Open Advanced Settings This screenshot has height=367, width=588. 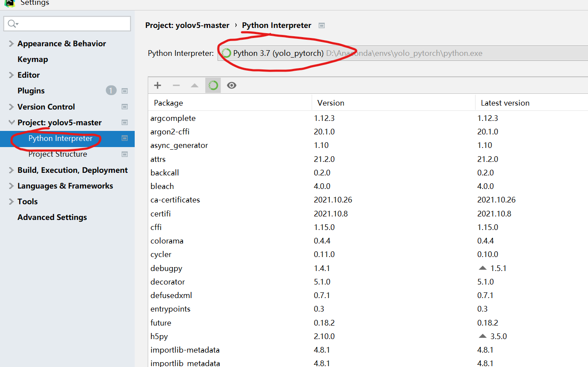point(52,217)
